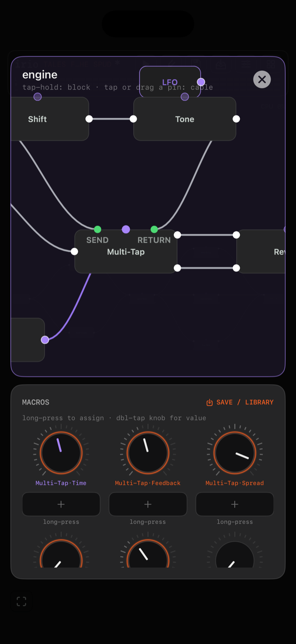Screen dimensions: 296x644
Task: Select the Shift block
Action: click(x=50, y=119)
